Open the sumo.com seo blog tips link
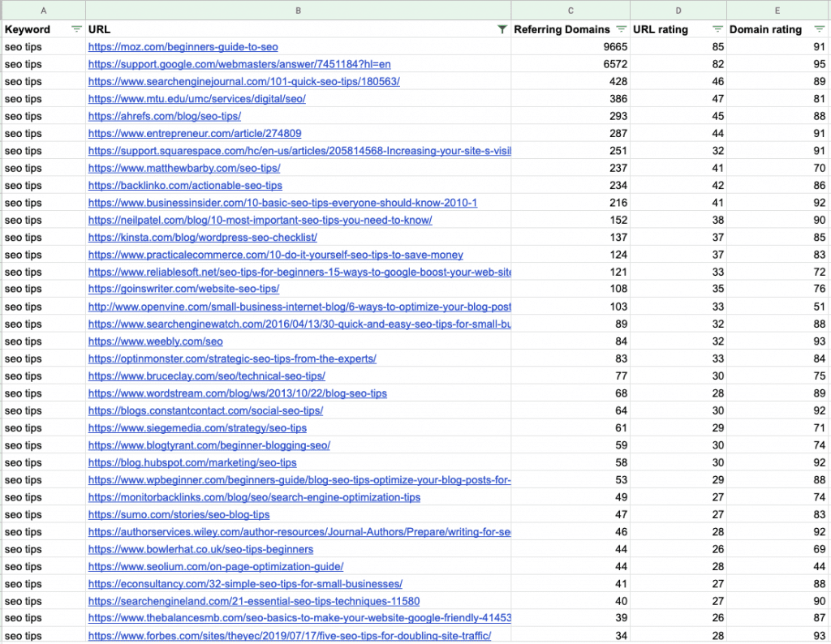 pos(179,514)
